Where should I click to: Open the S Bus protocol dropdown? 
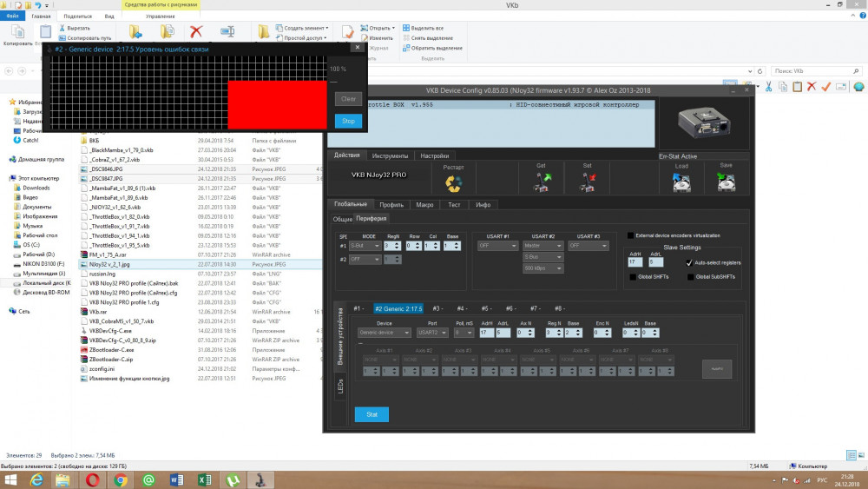pos(542,257)
